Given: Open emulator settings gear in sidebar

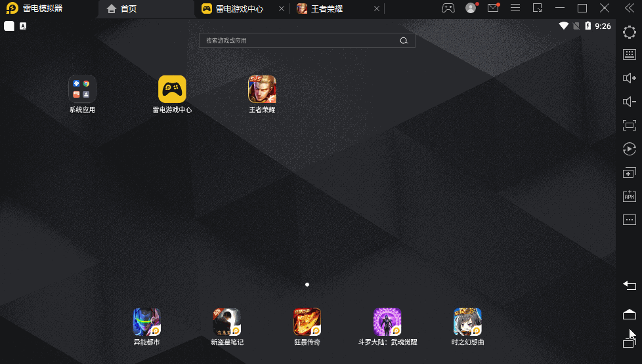Looking at the screenshot, I should pos(630,32).
